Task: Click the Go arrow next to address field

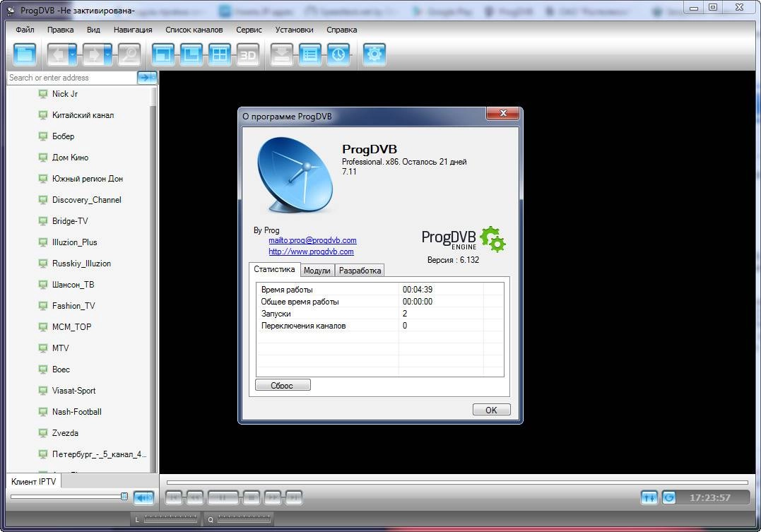Action: click(147, 77)
